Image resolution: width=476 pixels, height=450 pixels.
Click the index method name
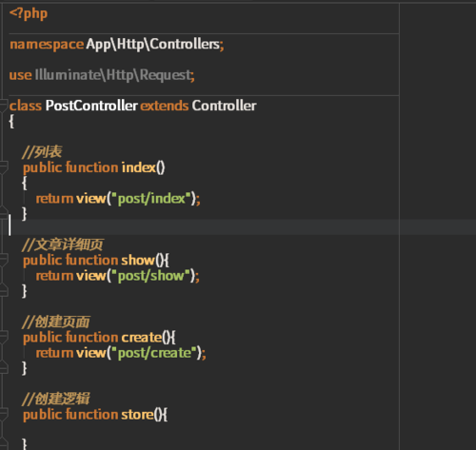[139, 167]
